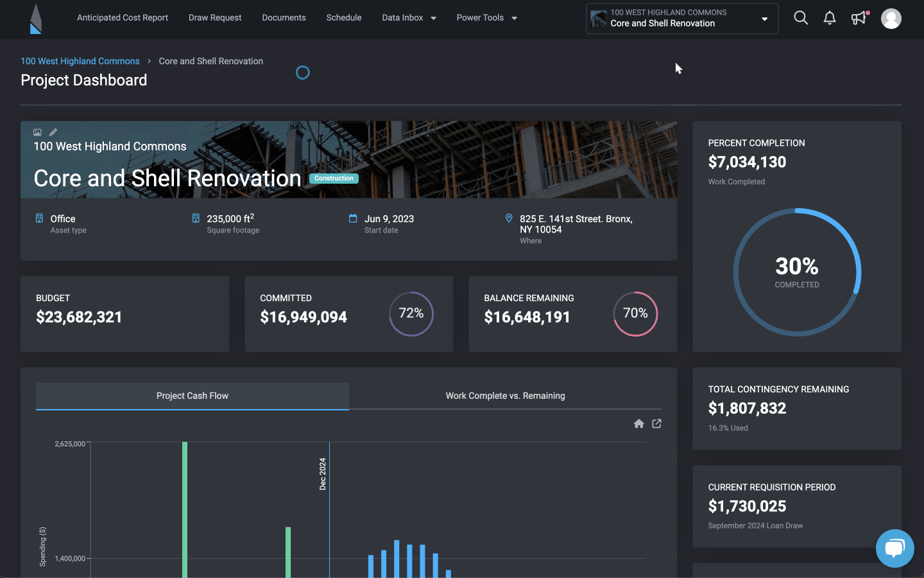Click the 16.3% Used text
This screenshot has height=578, width=924.
(x=728, y=428)
